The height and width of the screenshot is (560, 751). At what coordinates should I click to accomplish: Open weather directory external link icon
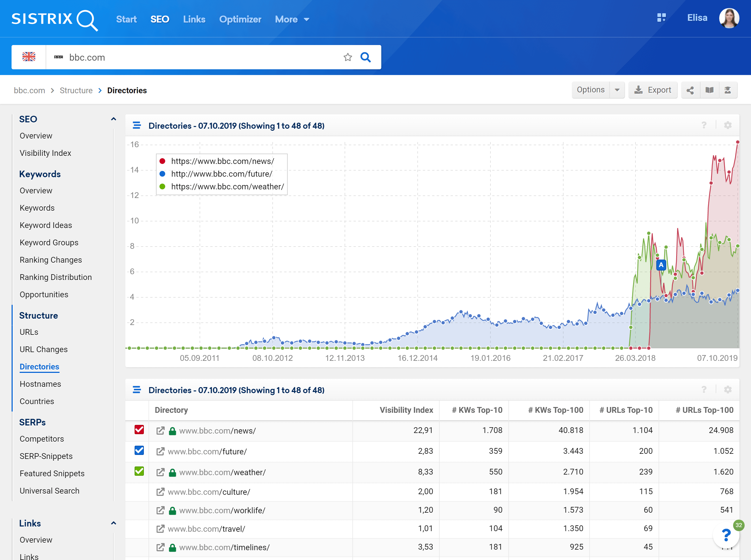(160, 472)
